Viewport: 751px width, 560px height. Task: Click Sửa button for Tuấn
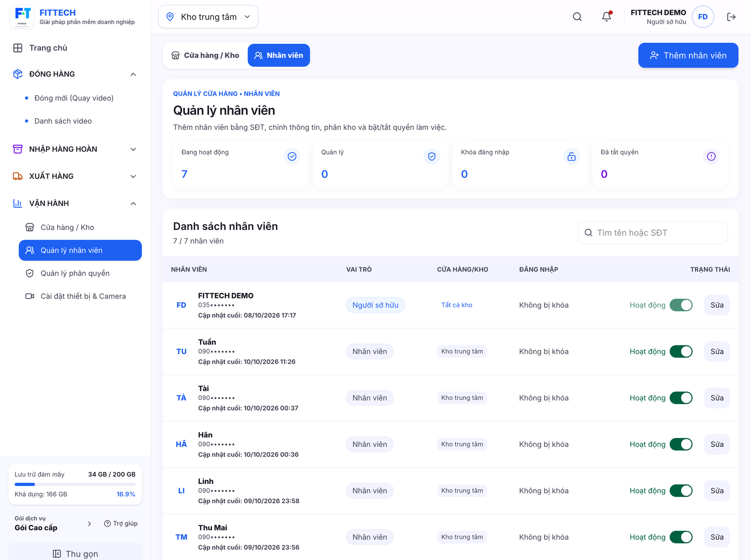click(717, 352)
